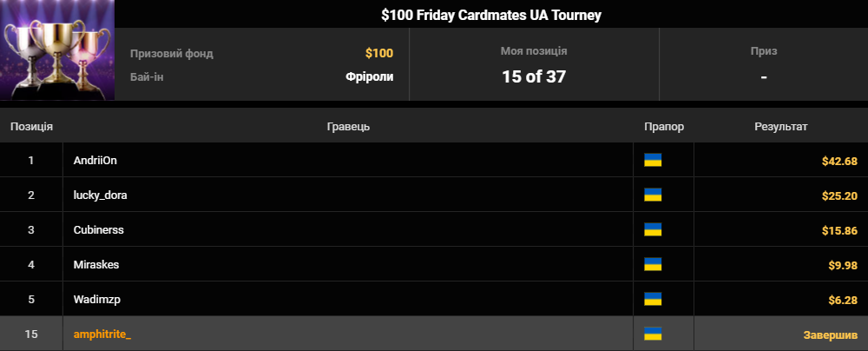Open the Miraskes player entry
Viewport: 868px width, 351px height.
click(96, 265)
